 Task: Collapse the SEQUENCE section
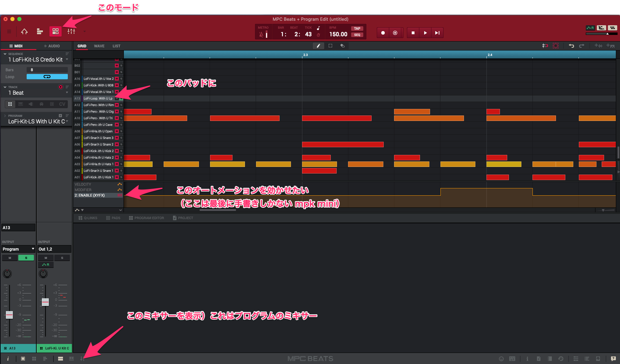[x=5, y=54]
